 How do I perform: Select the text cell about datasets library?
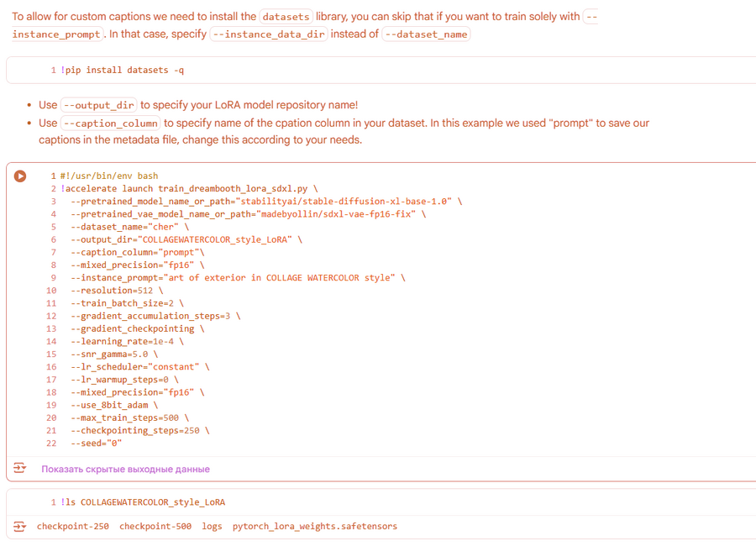302,25
